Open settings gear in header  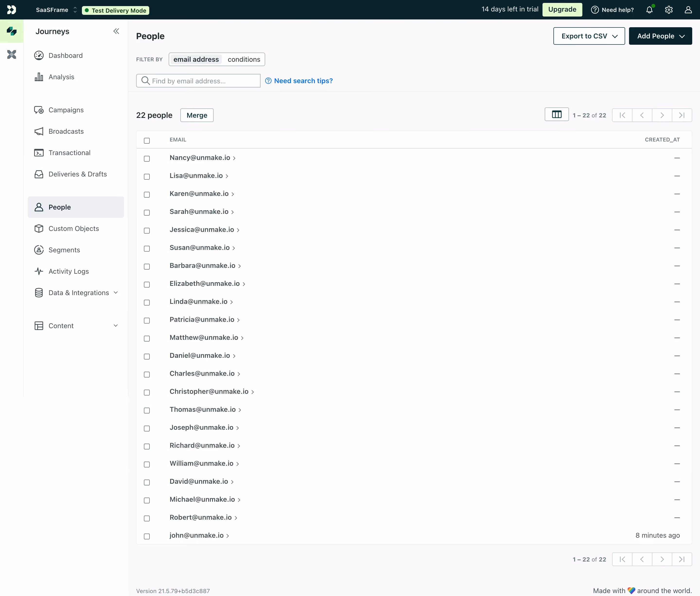click(669, 10)
